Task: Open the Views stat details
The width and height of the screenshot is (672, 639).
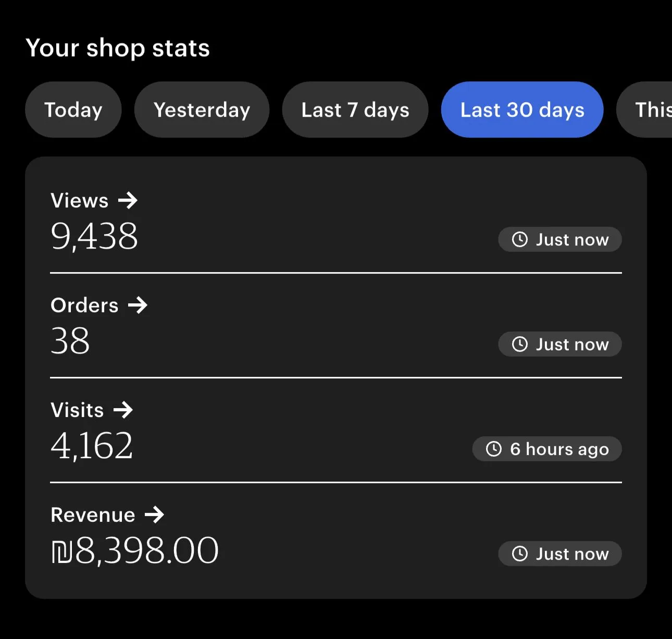Action: (80, 201)
